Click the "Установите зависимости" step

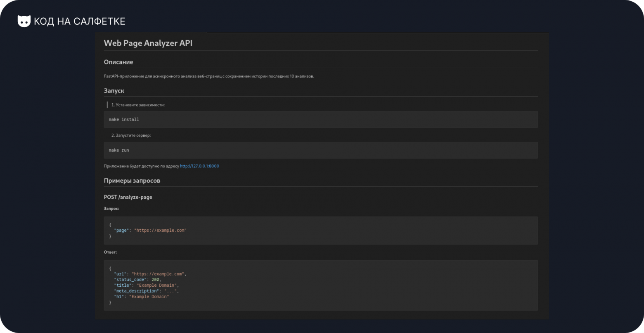138,105
